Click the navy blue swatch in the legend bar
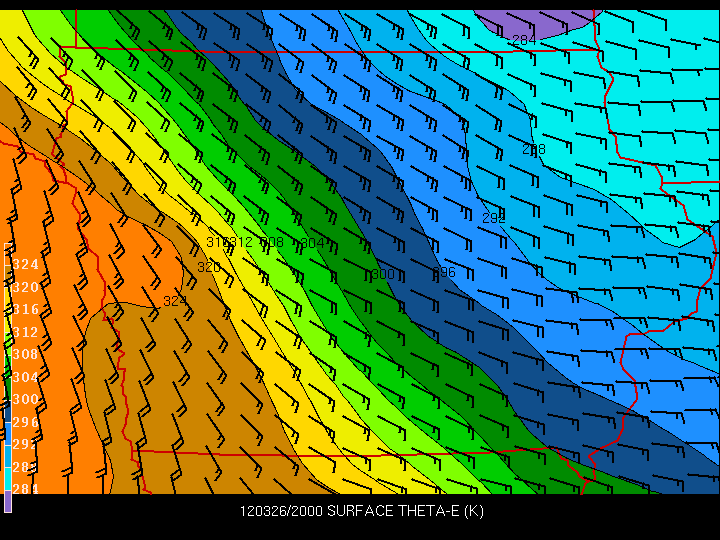The width and height of the screenshot is (720, 540). point(8,411)
